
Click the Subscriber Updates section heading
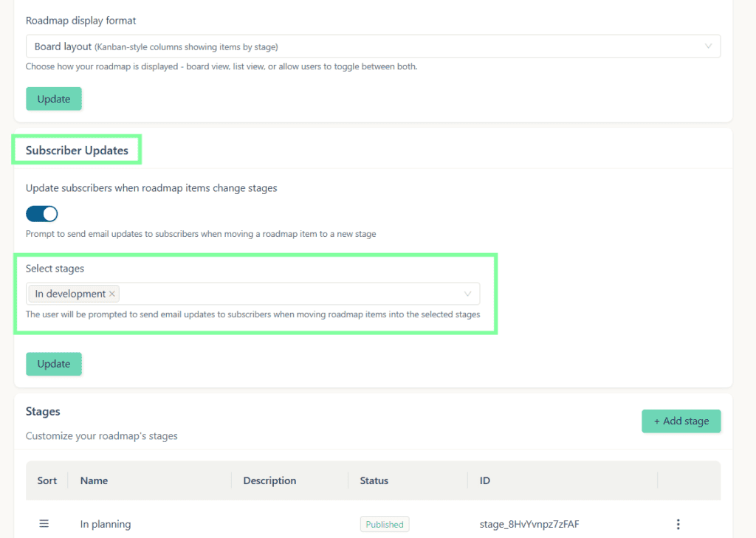pos(77,150)
